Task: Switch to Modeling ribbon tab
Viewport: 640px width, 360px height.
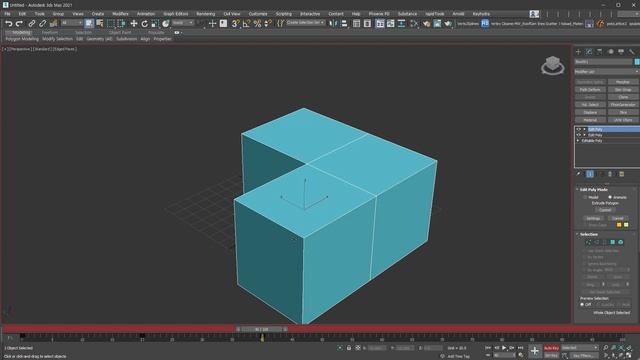Action: 20,33
